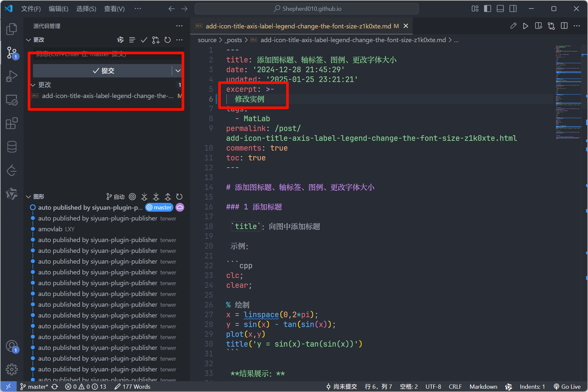Click the Shepherd010.github.io search box
Screen dimensions: 588x392
coord(306,9)
